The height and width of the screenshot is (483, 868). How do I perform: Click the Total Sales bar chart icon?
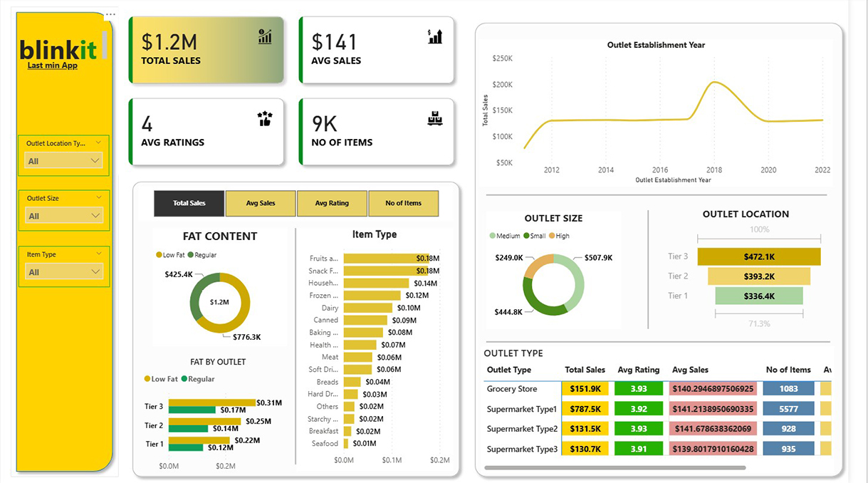pyautogui.click(x=265, y=37)
